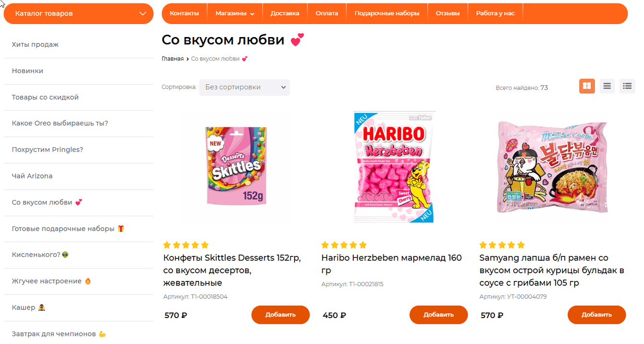Switch to grid tile view
The image size is (644, 344).
coord(587,86)
